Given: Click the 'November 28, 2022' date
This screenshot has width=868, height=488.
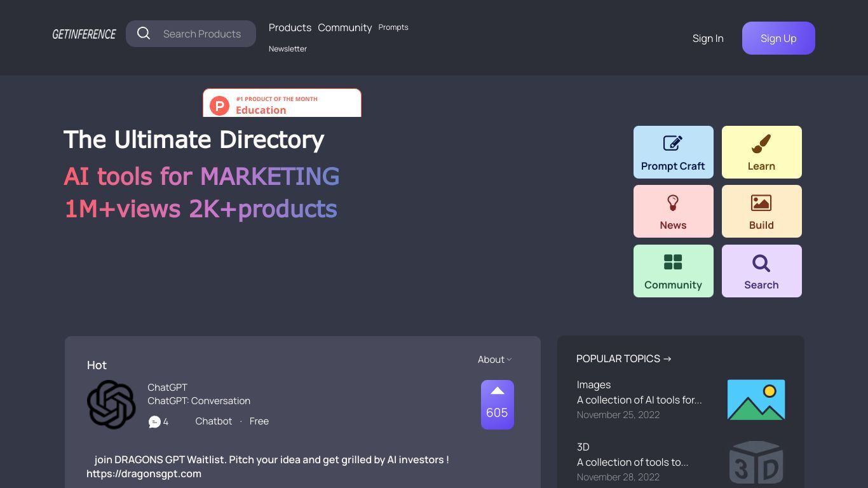Looking at the screenshot, I should click(618, 477).
